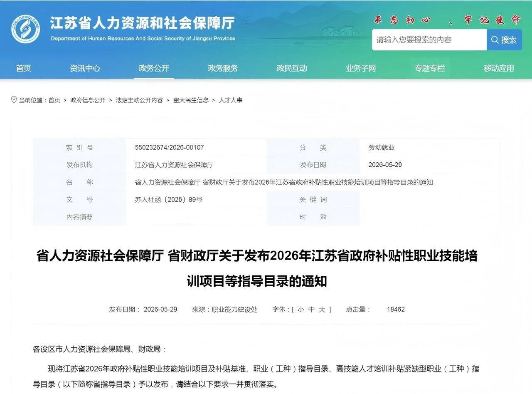Focus the site search input field
The height and width of the screenshot is (394, 532).
coord(429,40)
